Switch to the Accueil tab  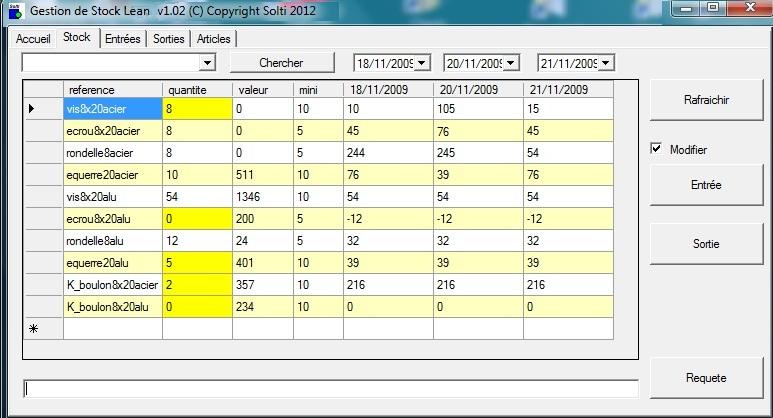tap(33, 38)
